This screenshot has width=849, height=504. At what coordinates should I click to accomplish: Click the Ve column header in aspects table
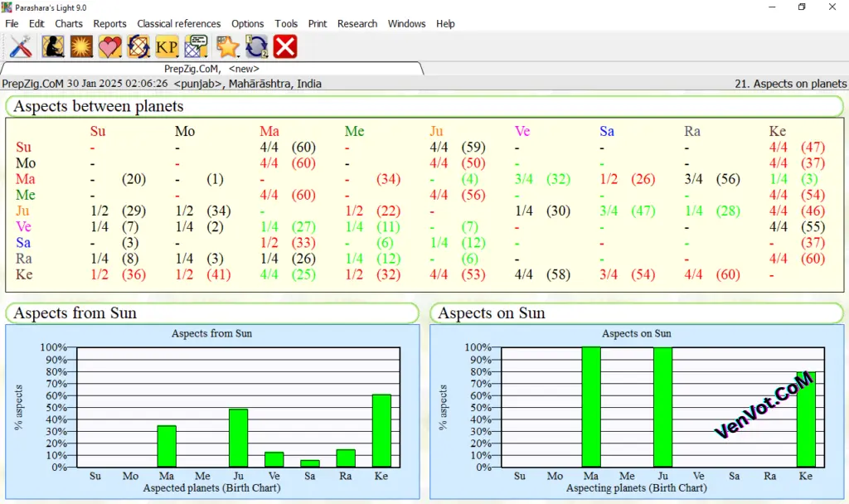tap(522, 132)
